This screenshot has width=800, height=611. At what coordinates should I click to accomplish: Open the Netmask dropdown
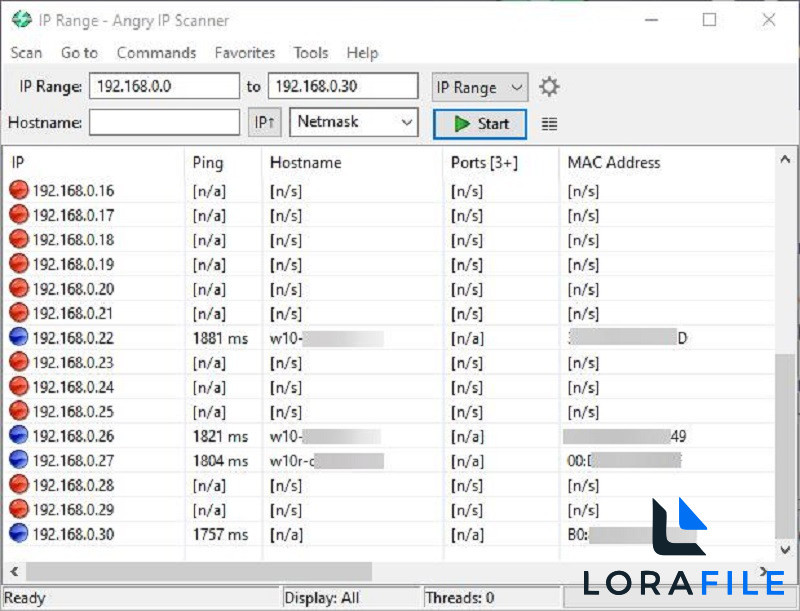click(x=354, y=122)
